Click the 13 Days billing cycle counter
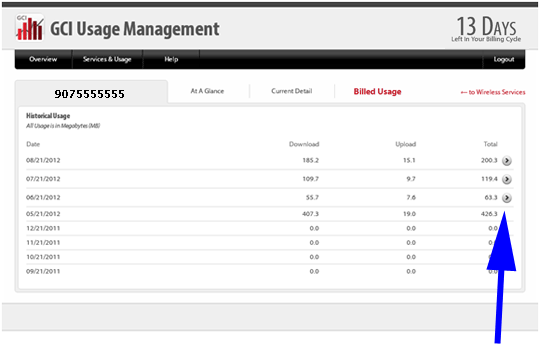This screenshot has width=540, height=364. pos(486,29)
